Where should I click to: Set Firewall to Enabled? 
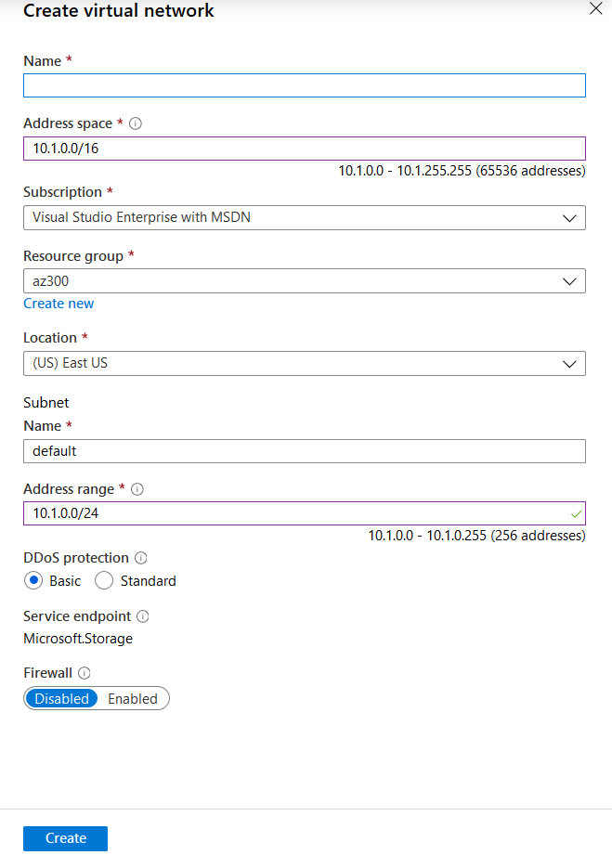pyautogui.click(x=133, y=699)
